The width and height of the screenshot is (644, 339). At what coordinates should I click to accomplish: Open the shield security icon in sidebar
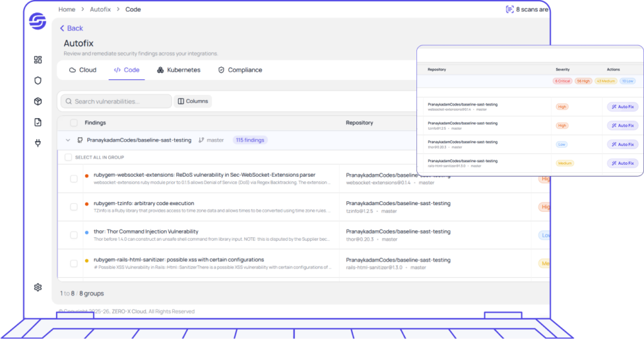pyautogui.click(x=38, y=81)
